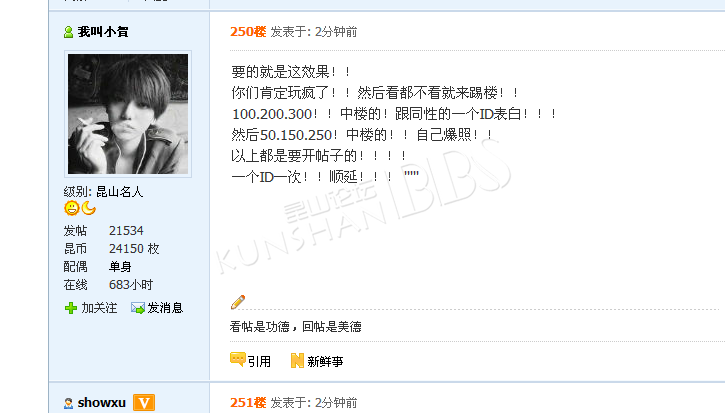Open the showxu user profile
The width and height of the screenshot is (725, 413).
tap(102, 402)
